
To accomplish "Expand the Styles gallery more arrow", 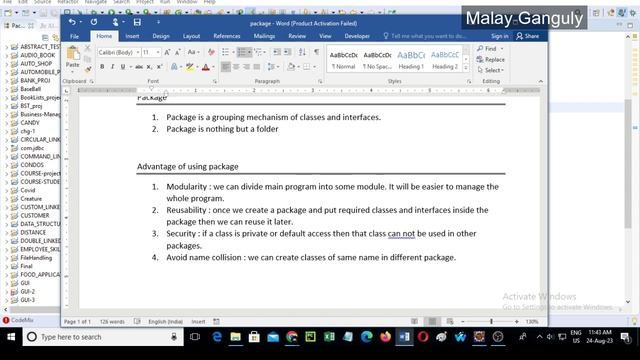I will (466, 68).
